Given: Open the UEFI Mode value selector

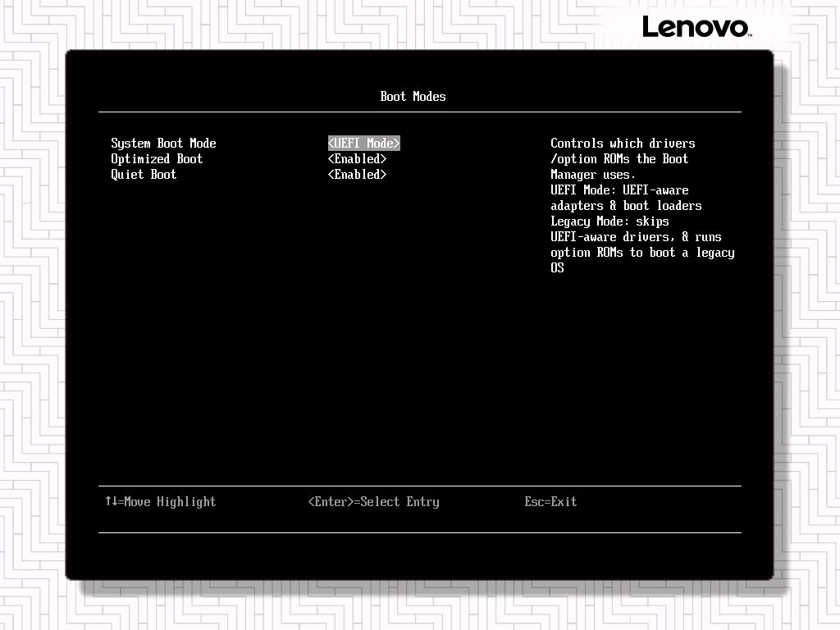Looking at the screenshot, I should (363, 143).
